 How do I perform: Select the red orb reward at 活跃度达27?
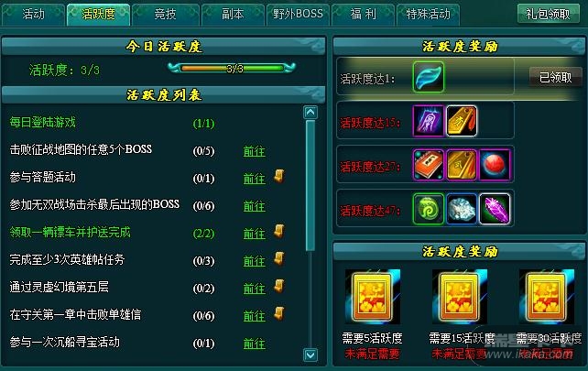[495, 165]
